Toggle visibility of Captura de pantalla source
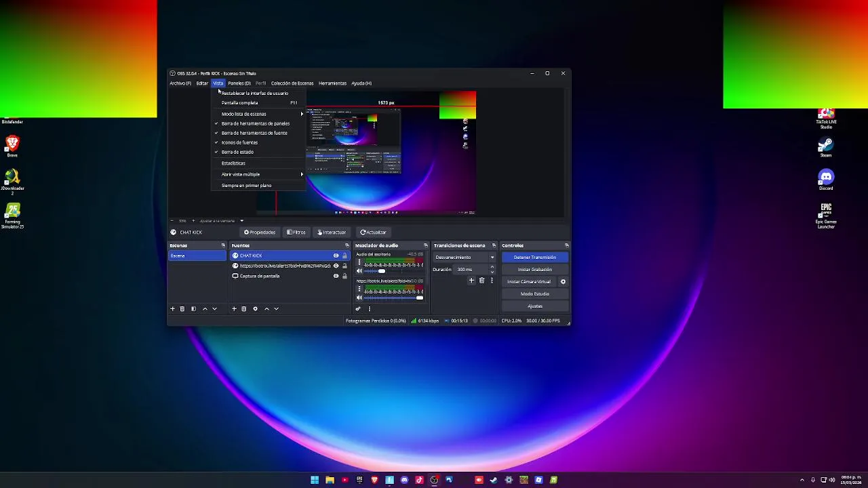This screenshot has width=868, height=488. (336, 276)
